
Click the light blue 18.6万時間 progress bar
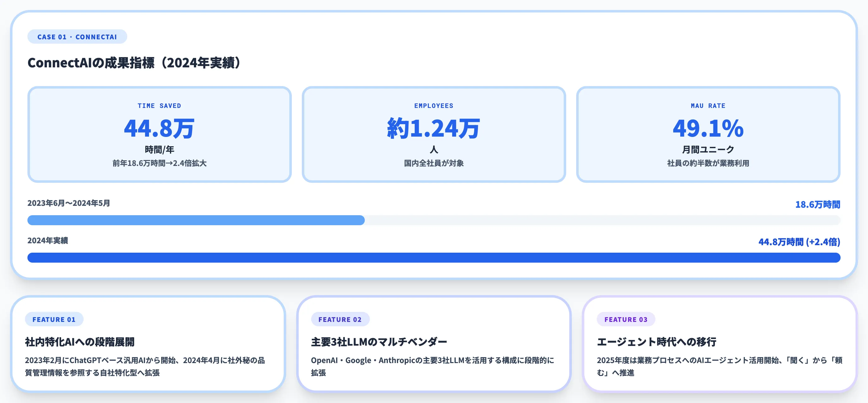tap(196, 220)
